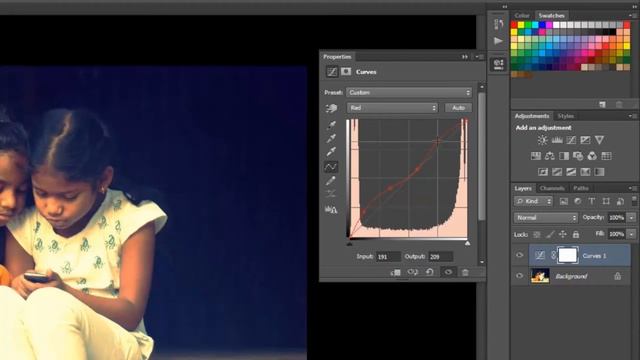The height and width of the screenshot is (360, 640).
Task: Add an Invert adjustment
Action: tap(543, 172)
